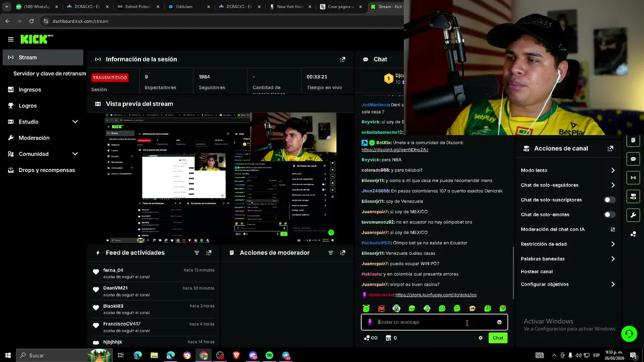
Task: Expand Configurar objetivos options
Action: click(613, 285)
